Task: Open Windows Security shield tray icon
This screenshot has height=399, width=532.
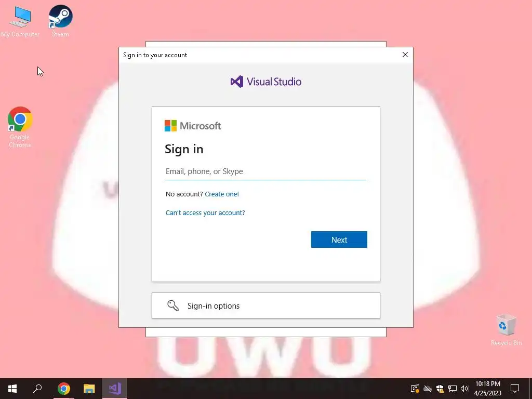Action: pos(440,389)
